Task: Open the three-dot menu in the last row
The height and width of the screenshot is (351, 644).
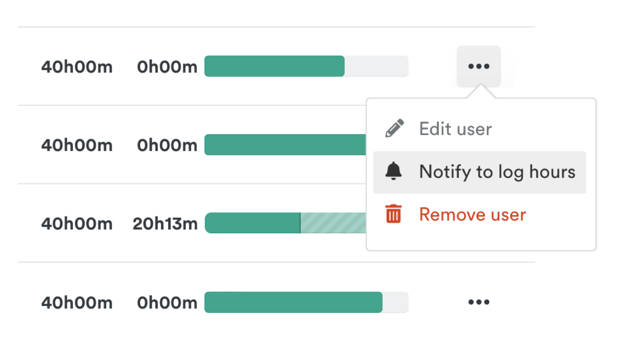Action: [479, 302]
